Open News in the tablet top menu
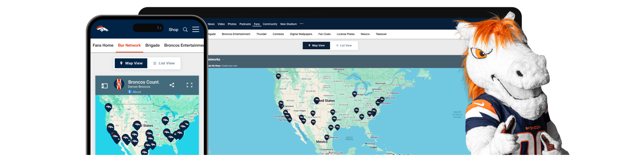Viewport: 644px width, 167px height. [x=211, y=24]
